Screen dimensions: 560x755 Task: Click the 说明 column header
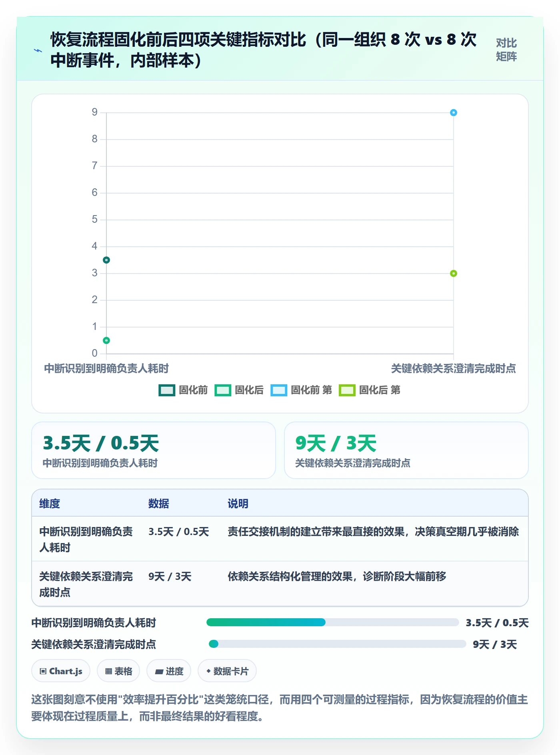point(238,503)
